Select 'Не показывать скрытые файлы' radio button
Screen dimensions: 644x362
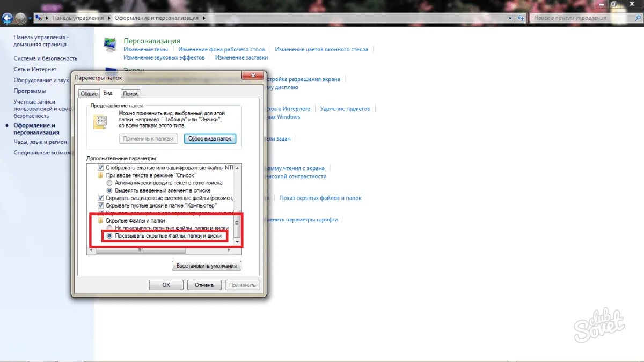pos(109,228)
